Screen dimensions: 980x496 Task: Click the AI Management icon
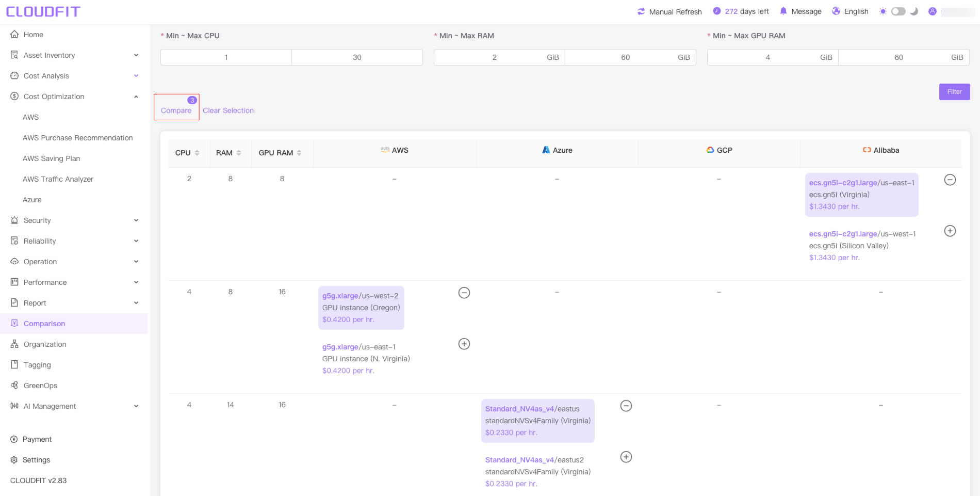(x=14, y=406)
